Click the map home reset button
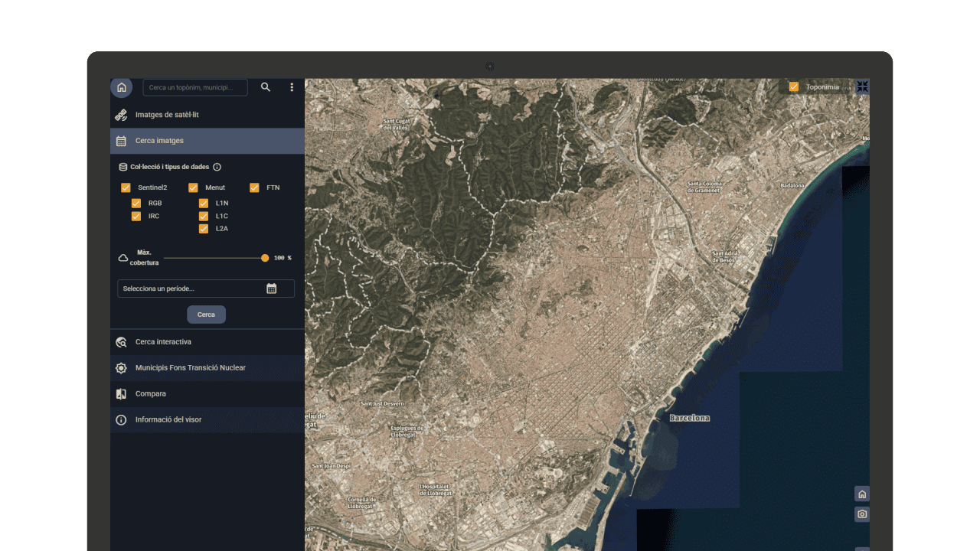The height and width of the screenshot is (551, 980). pyautogui.click(x=862, y=494)
